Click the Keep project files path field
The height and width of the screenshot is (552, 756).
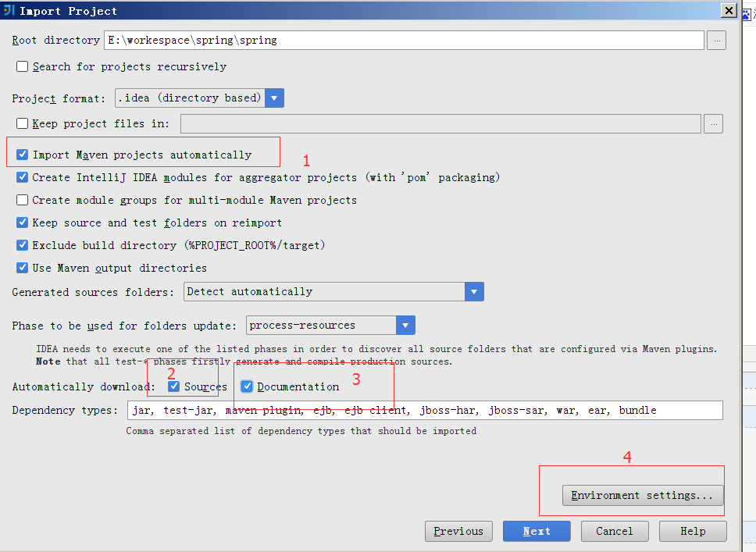tap(440, 124)
